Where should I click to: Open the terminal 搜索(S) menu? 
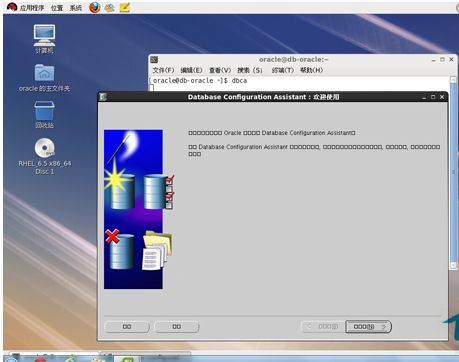[x=250, y=70]
